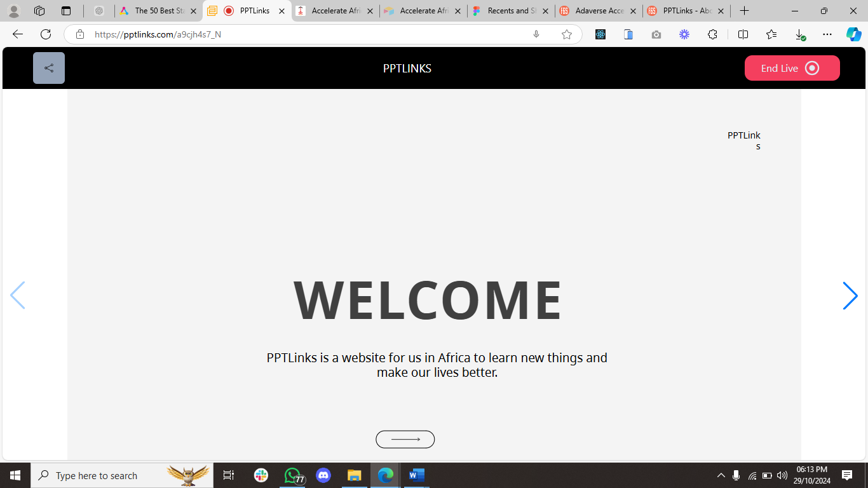Open Slack from the taskbar
This screenshot has width=868, height=488.
[261, 475]
